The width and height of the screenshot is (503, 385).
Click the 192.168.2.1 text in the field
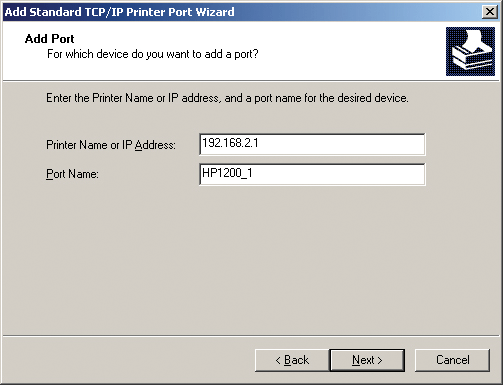[x=230, y=143]
